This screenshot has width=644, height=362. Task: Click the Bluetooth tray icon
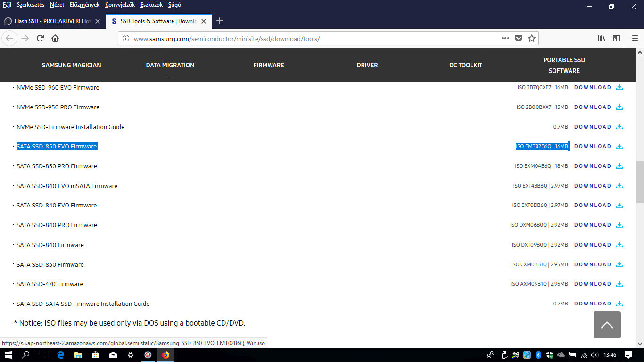pyautogui.click(x=538, y=355)
